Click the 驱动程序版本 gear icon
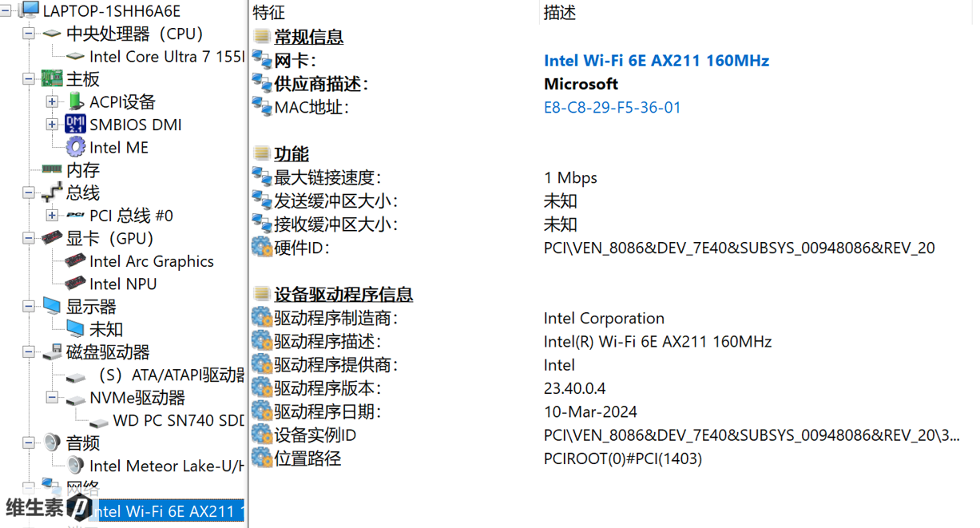The image size is (980, 528). pyautogui.click(x=261, y=388)
